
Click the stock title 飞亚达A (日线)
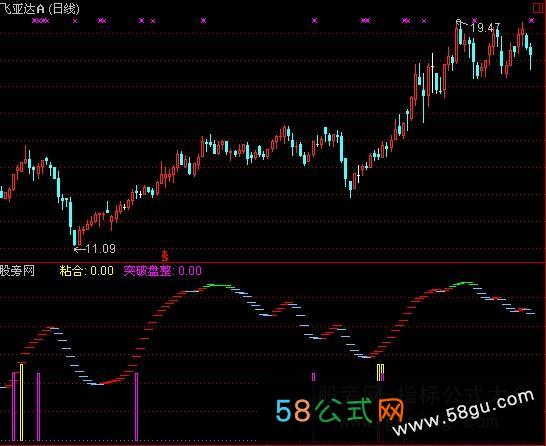(40, 8)
